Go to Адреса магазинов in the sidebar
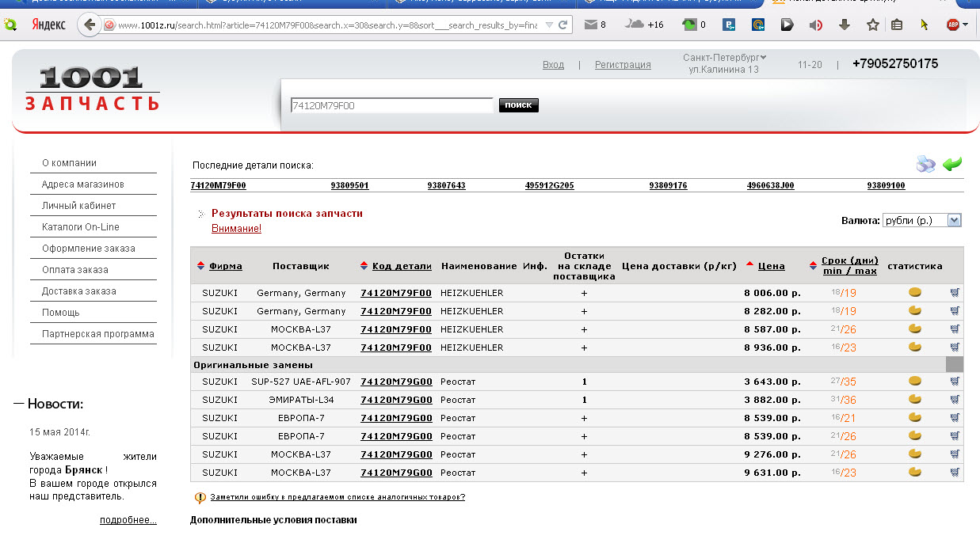The height and width of the screenshot is (547, 980). (83, 184)
